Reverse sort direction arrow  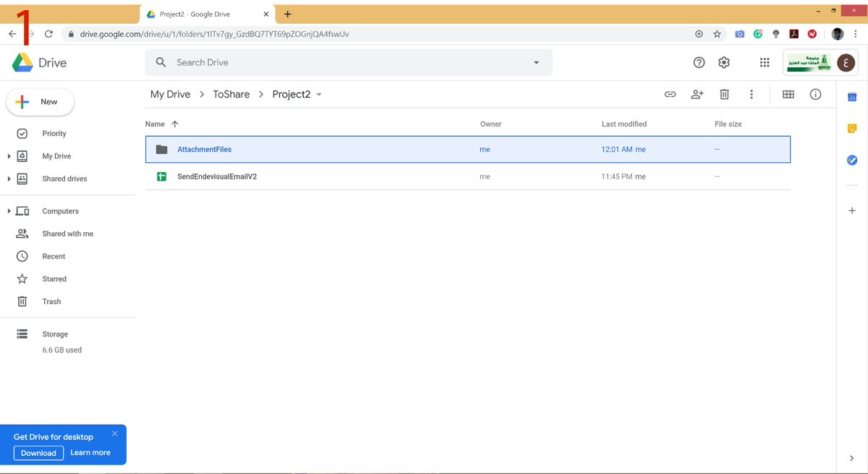[x=175, y=124]
